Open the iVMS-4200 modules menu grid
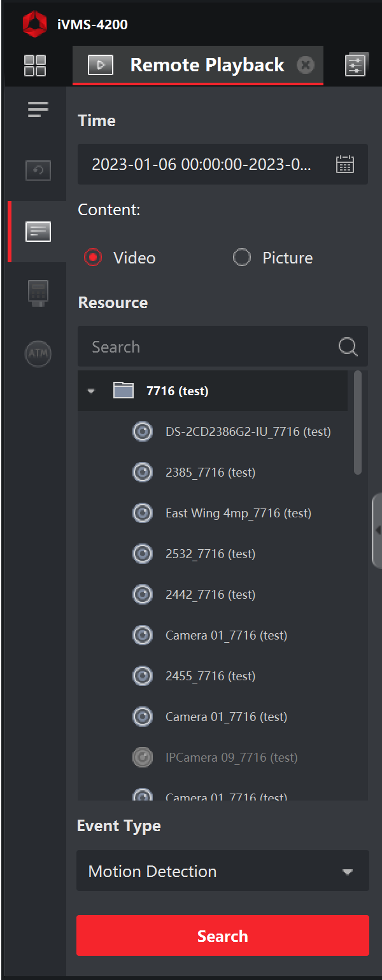 36,64
